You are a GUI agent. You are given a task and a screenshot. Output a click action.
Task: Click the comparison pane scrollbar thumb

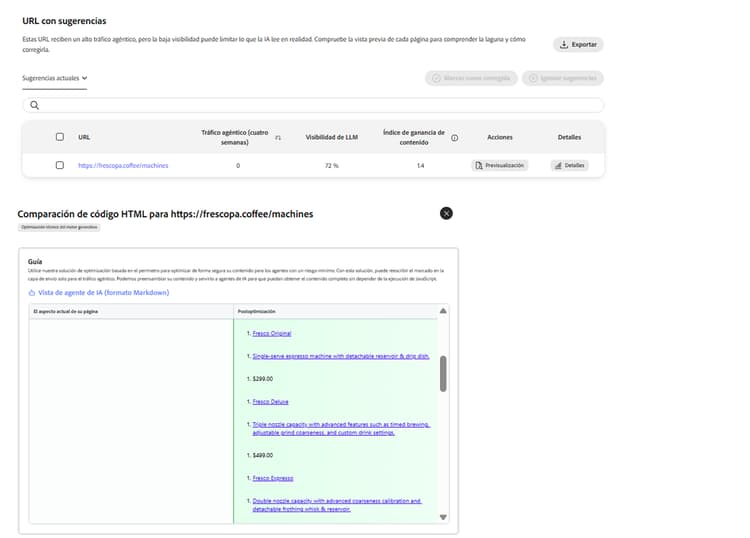tap(443, 373)
